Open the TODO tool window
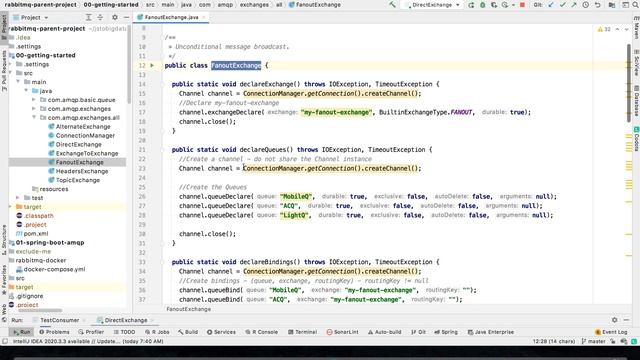This screenshot has height=360, width=640. tap(124, 332)
